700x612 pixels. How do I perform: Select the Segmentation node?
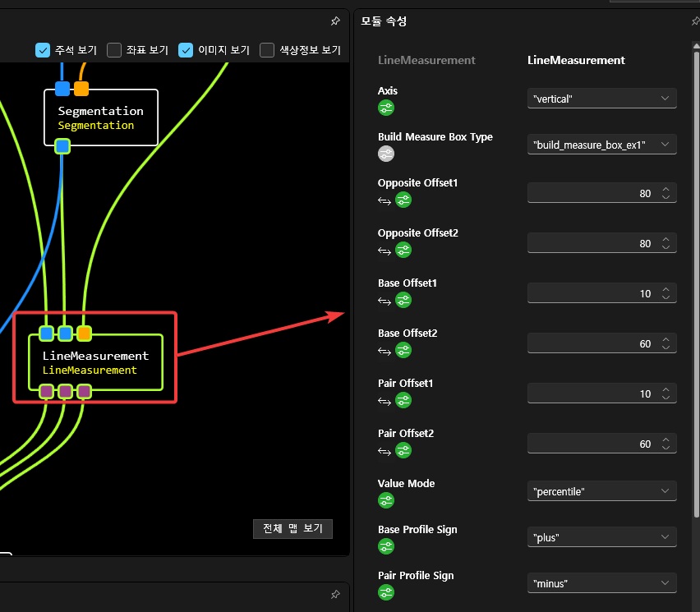pyautogui.click(x=100, y=117)
